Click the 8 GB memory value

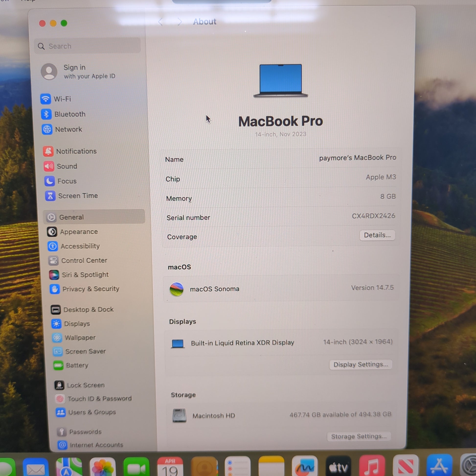388,196
